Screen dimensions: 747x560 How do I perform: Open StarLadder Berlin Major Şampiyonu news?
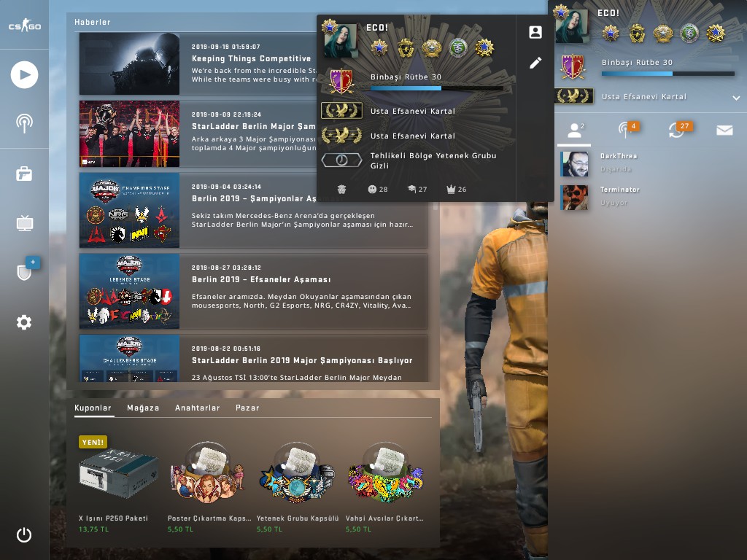(198, 134)
